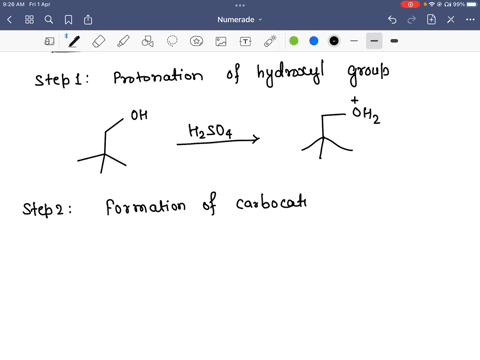Select the thickest stroke width
The width and height of the screenshot is (480, 360).
(x=394, y=41)
